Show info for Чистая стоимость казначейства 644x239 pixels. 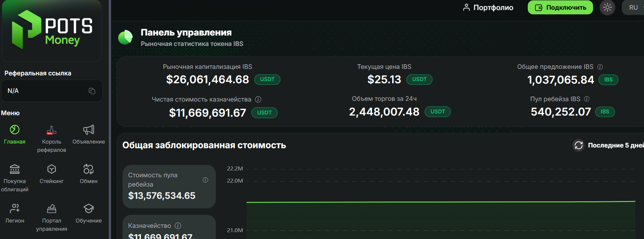tap(258, 99)
